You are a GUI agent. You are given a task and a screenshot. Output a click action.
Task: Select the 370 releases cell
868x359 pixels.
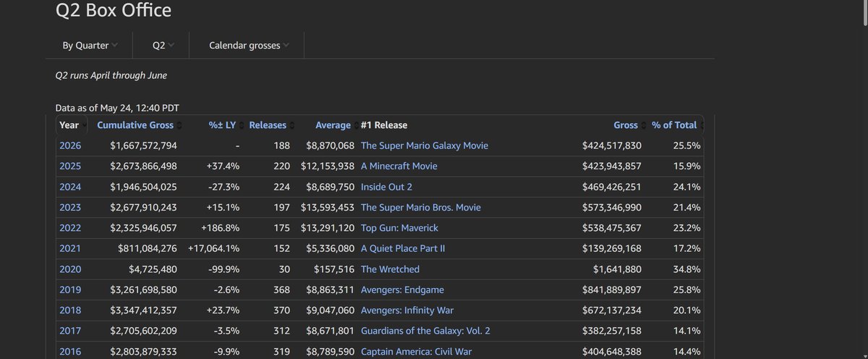coord(281,311)
